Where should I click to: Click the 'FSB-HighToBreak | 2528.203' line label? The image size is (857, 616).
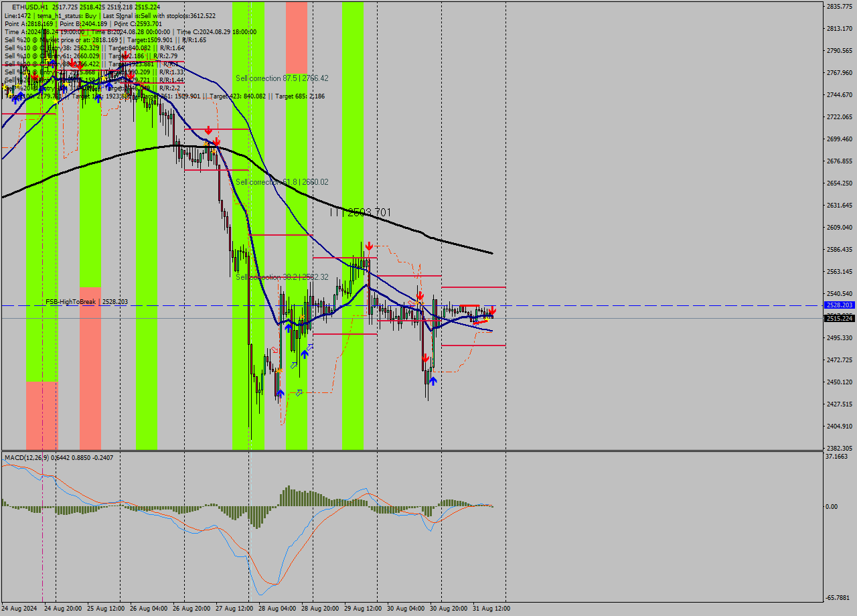pos(86,302)
